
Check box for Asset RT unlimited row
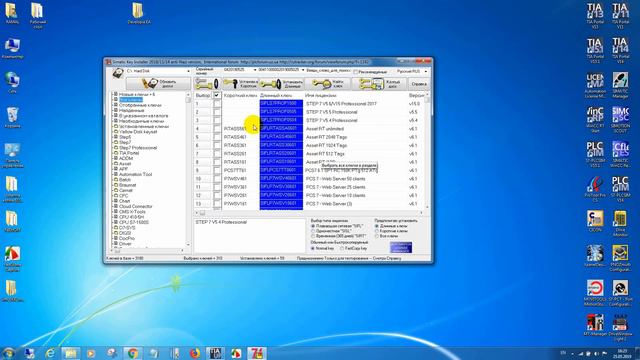(x=217, y=129)
